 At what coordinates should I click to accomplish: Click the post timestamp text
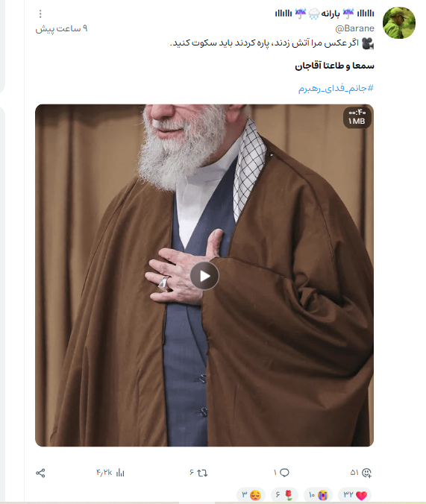[x=61, y=28]
